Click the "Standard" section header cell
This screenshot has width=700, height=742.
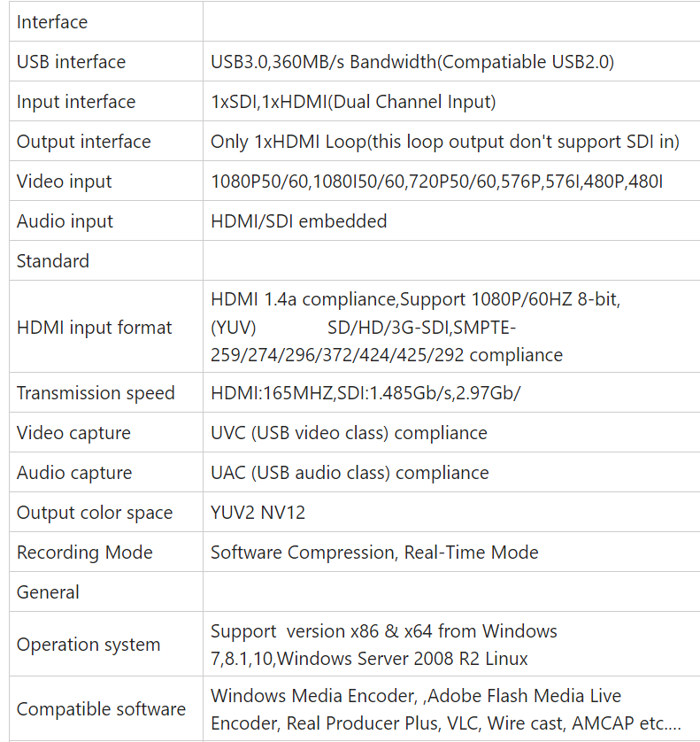53,261
